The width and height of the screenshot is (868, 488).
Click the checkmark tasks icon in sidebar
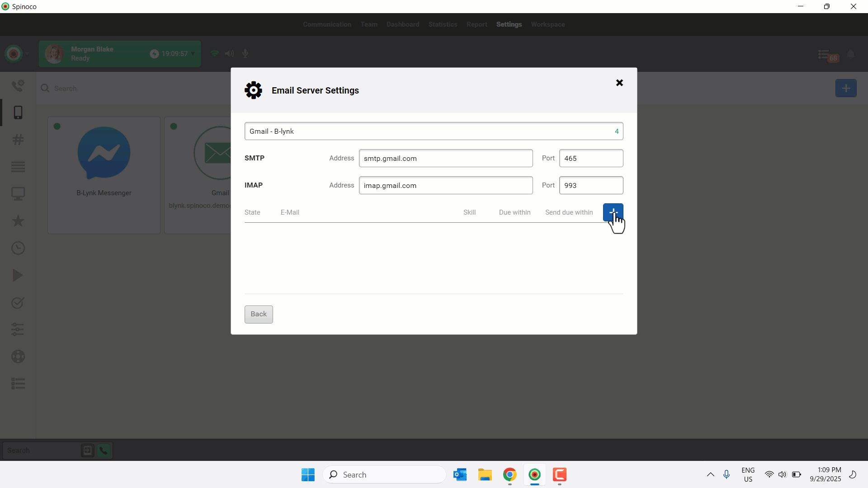(18, 302)
